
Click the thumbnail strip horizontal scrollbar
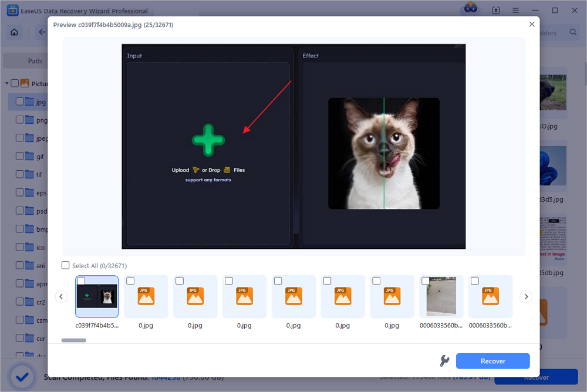tap(74, 340)
